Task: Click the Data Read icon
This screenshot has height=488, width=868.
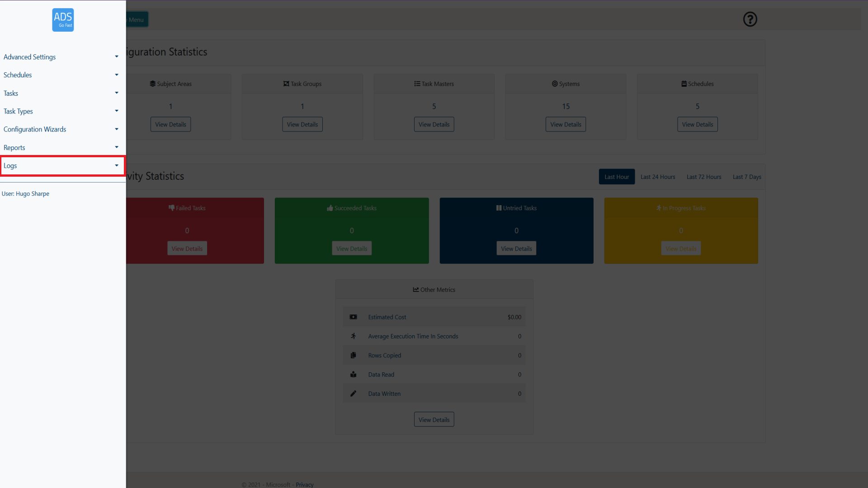Action: (354, 375)
